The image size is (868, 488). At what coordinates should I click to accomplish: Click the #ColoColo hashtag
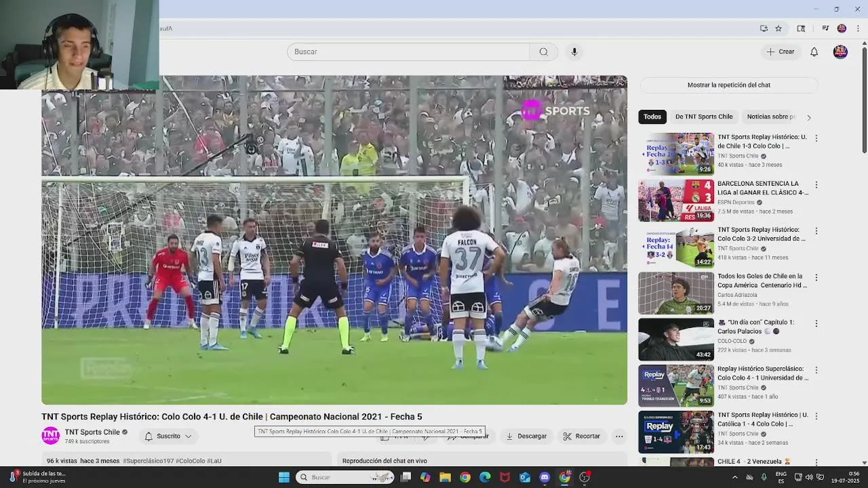(x=191, y=461)
